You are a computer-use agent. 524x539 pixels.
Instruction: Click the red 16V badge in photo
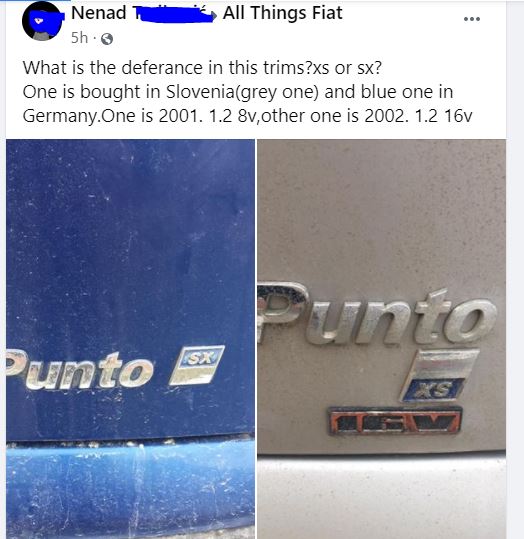point(395,421)
